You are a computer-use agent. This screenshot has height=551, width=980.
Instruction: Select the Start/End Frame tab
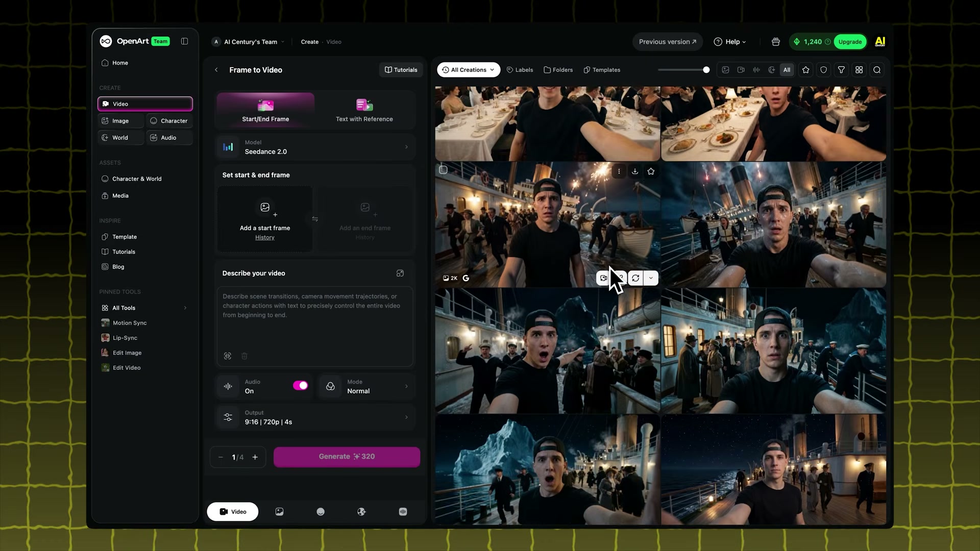[265, 110]
